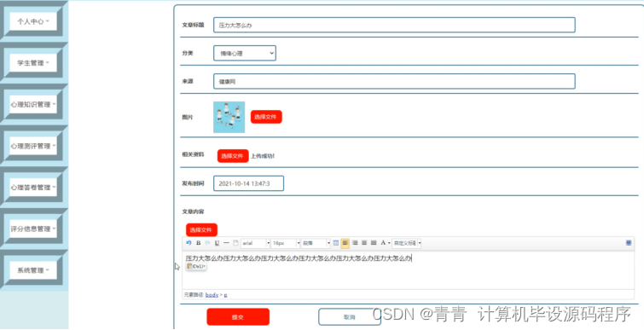The height and width of the screenshot is (330, 644).
Task: Select the highlighted align-left icon
Action: (345, 243)
